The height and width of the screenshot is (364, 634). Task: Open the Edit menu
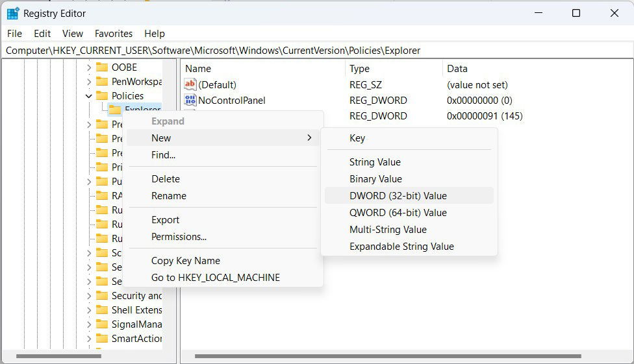42,34
